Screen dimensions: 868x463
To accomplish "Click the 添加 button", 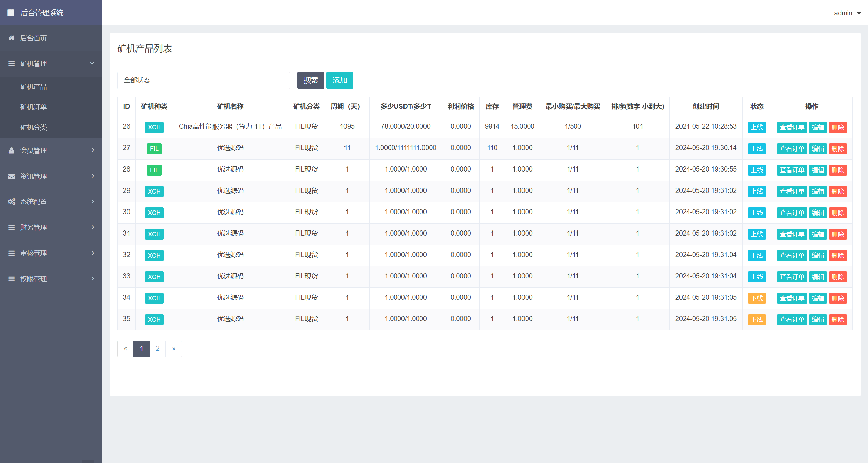I will pos(339,80).
